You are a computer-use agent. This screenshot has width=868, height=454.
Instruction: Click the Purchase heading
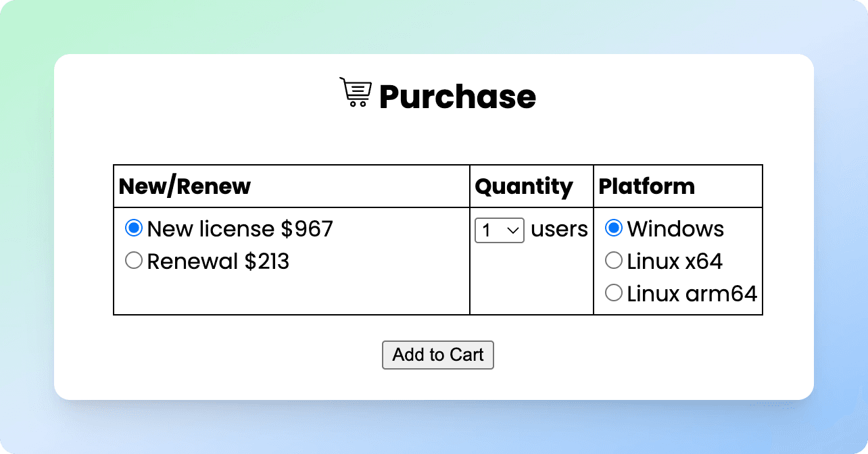[x=457, y=96]
